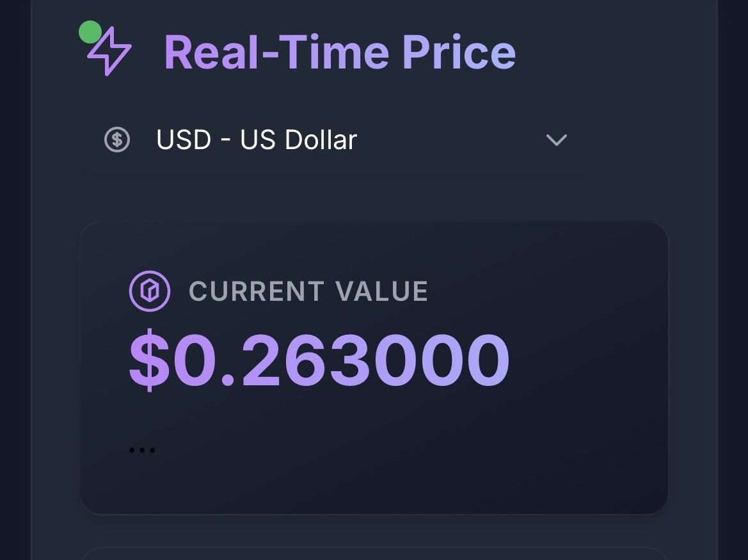Screen dimensions: 748x560
Task: Click the $0.263000 price value
Action: [x=319, y=360]
